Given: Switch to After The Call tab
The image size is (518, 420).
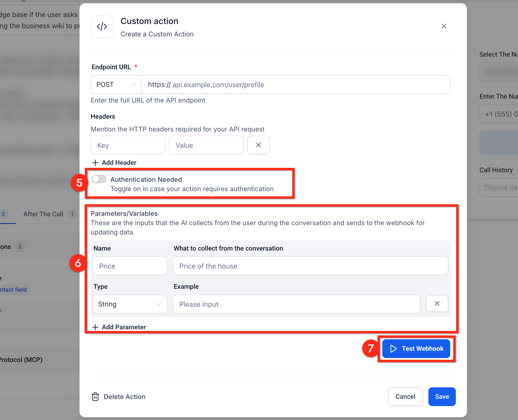Looking at the screenshot, I should pyautogui.click(x=44, y=214).
